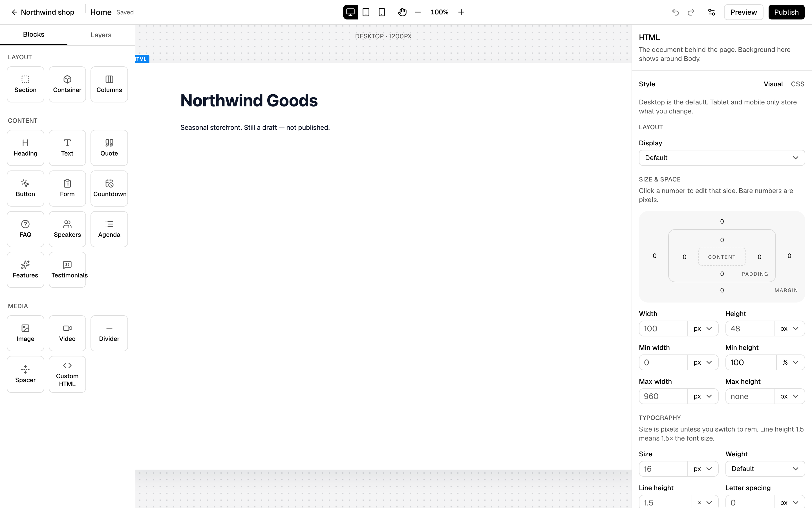The height and width of the screenshot is (508, 812).
Task: Click the Min height value field
Action: 751,363
